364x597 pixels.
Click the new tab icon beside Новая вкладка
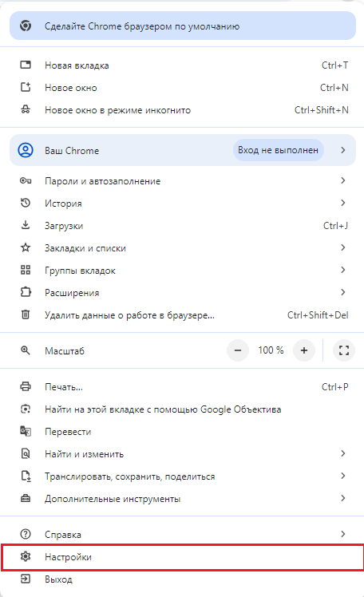(x=26, y=65)
